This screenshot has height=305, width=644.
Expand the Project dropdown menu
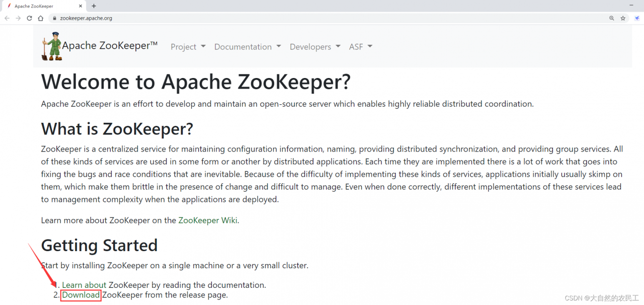tap(188, 47)
